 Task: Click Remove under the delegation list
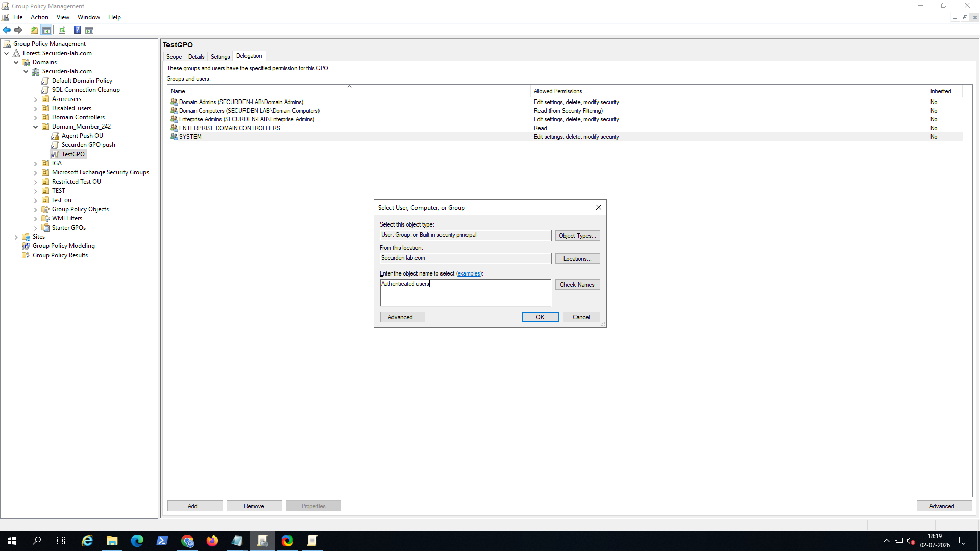(x=254, y=506)
